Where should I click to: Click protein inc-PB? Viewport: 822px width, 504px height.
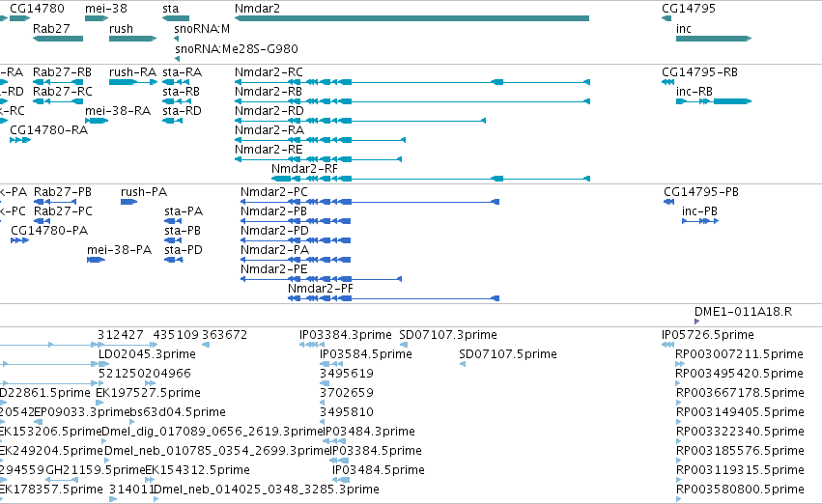699,211
